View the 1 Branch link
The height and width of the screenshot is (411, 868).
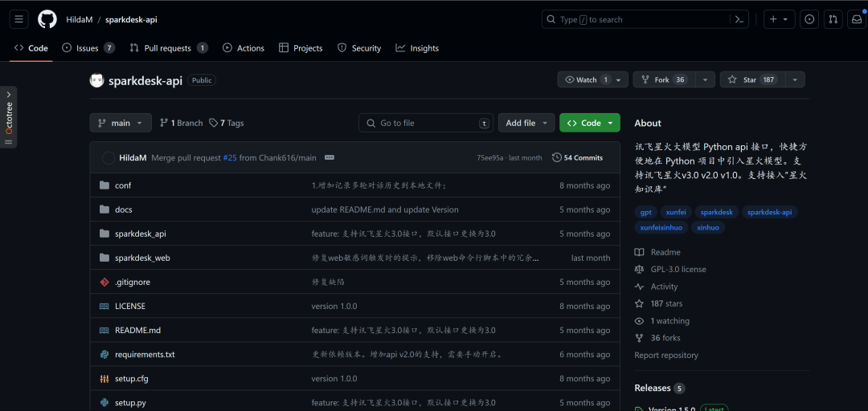(182, 123)
